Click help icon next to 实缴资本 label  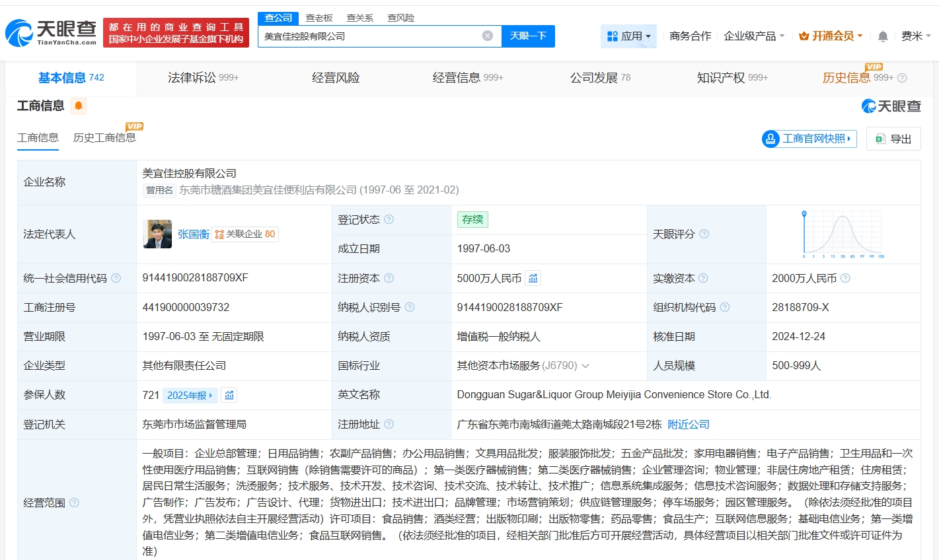[x=703, y=278]
